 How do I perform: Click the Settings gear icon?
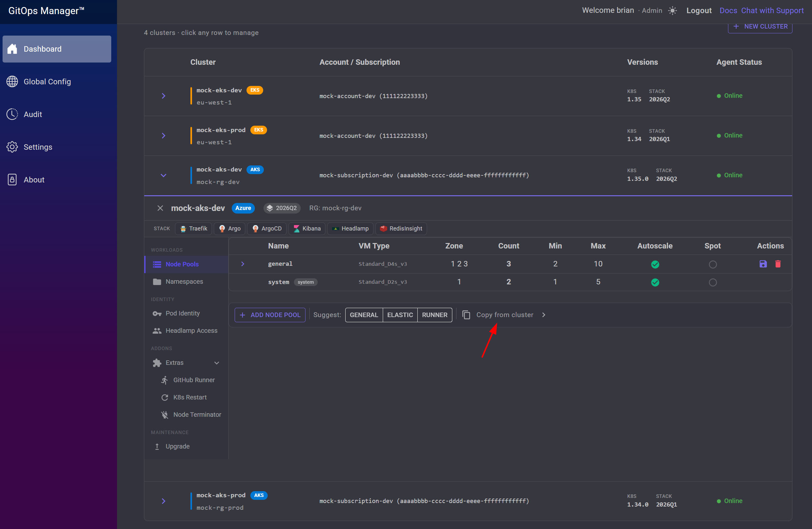pyautogui.click(x=12, y=147)
